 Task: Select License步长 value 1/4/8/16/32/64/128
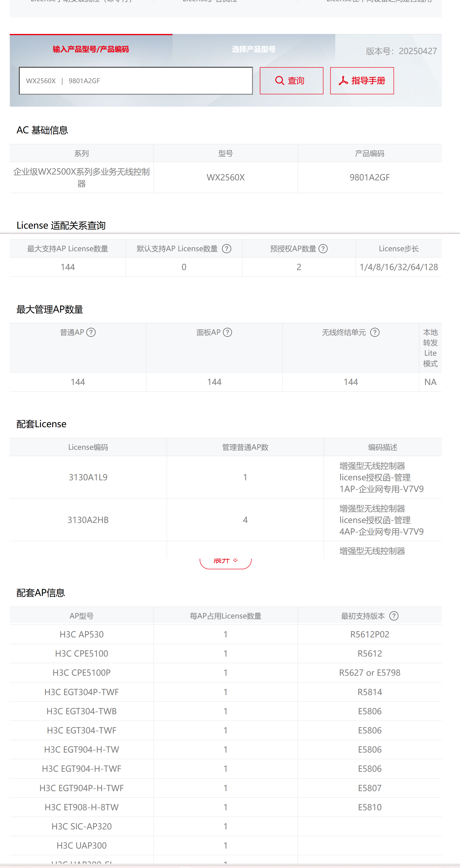point(399,267)
